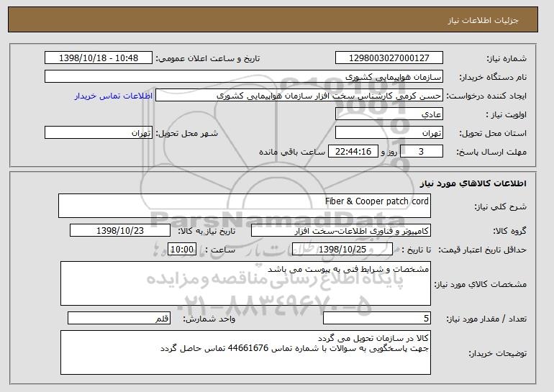Viewport: 554px width, 392px height.
Task: Click the phone number 44661676 in notes
Action: tap(248, 348)
